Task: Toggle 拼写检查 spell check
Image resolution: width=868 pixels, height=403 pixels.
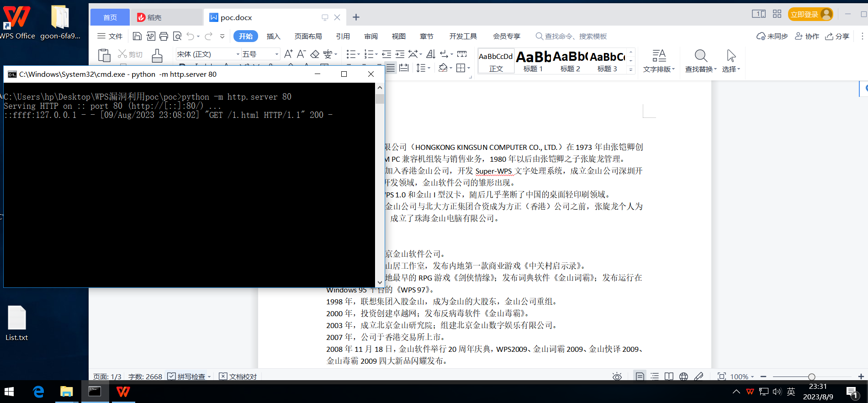Action: click(x=189, y=376)
